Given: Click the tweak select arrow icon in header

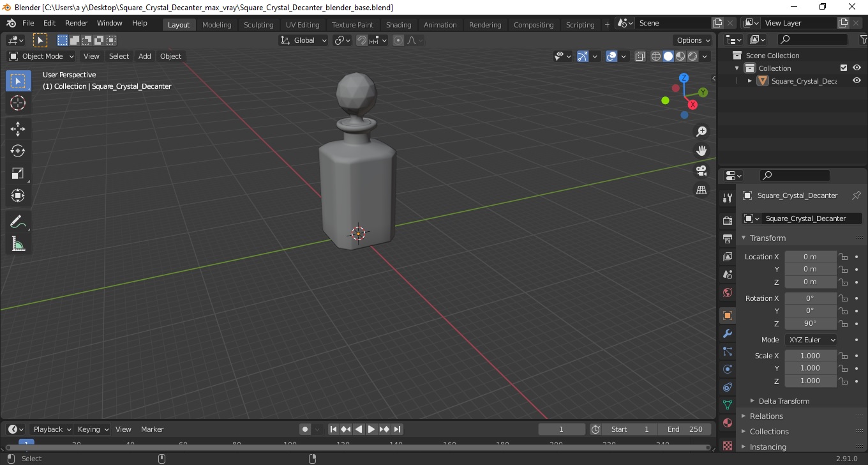Looking at the screenshot, I should tap(40, 40).
